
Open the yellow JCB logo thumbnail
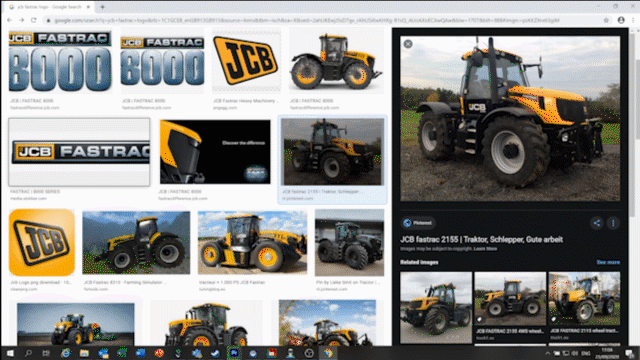click(247, 61)
